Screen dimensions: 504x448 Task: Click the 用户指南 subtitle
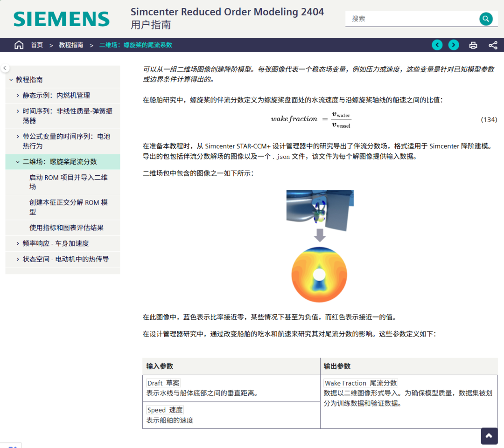point(151,25)
